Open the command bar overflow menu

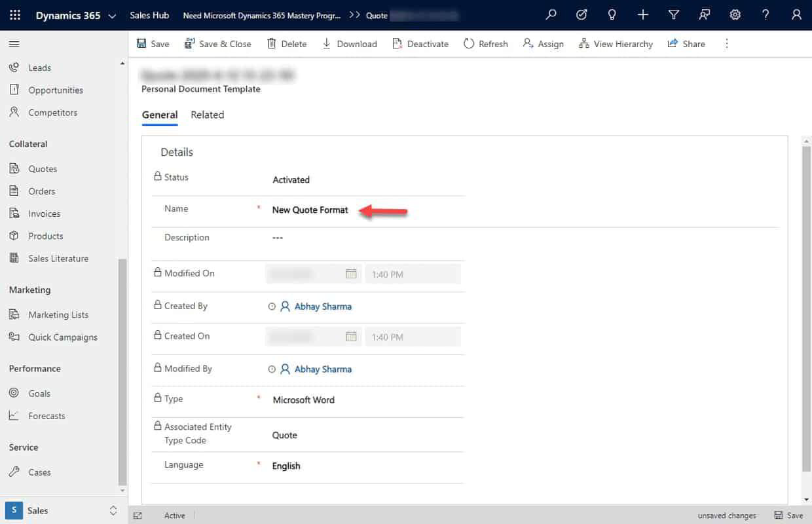coord(726,43)
